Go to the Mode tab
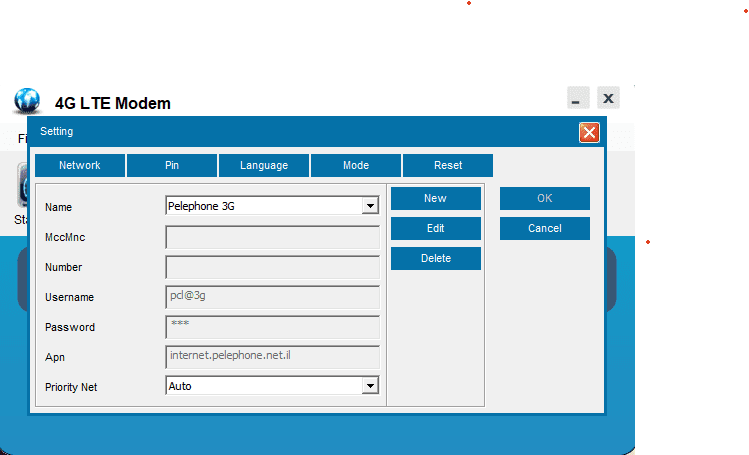The width and height of the screenshot is (749, 455). pos(356,165)
